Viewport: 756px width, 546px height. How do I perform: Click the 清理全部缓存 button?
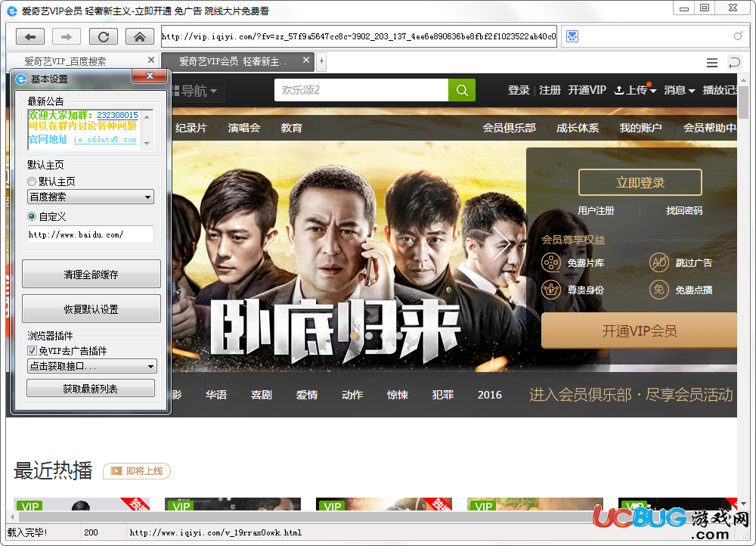[x=91, y=274]
